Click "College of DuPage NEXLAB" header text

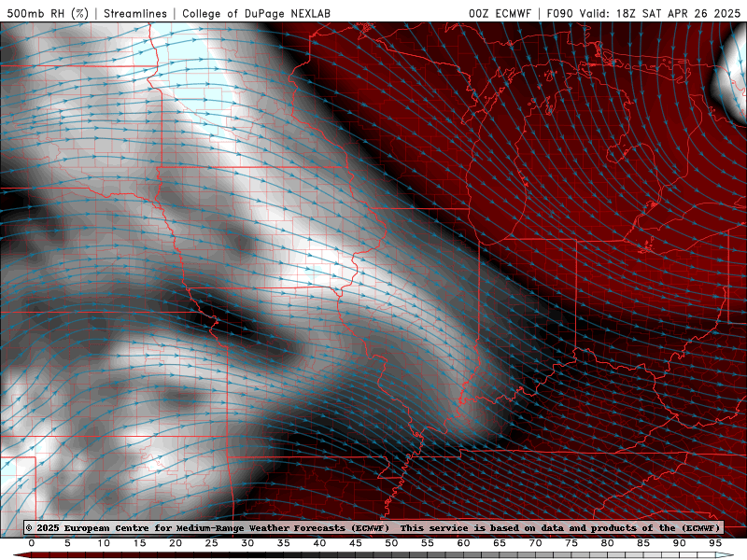pos(256,13)
